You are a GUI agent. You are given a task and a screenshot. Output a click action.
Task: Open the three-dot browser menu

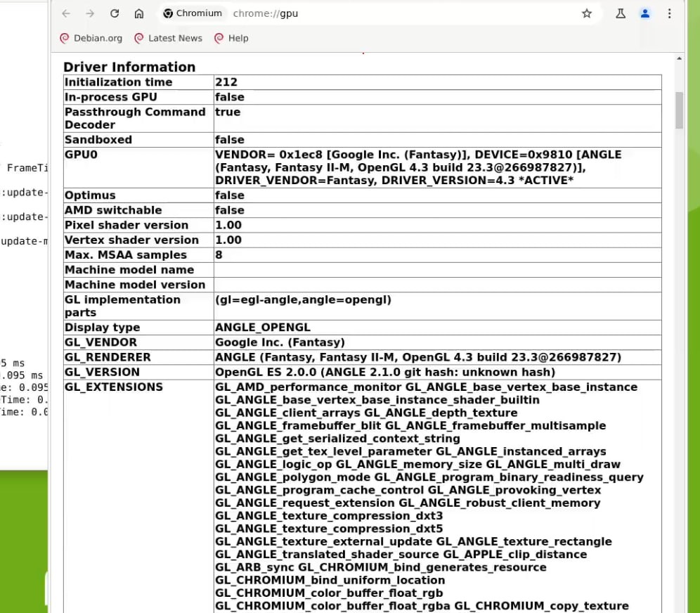pos(669,13)
